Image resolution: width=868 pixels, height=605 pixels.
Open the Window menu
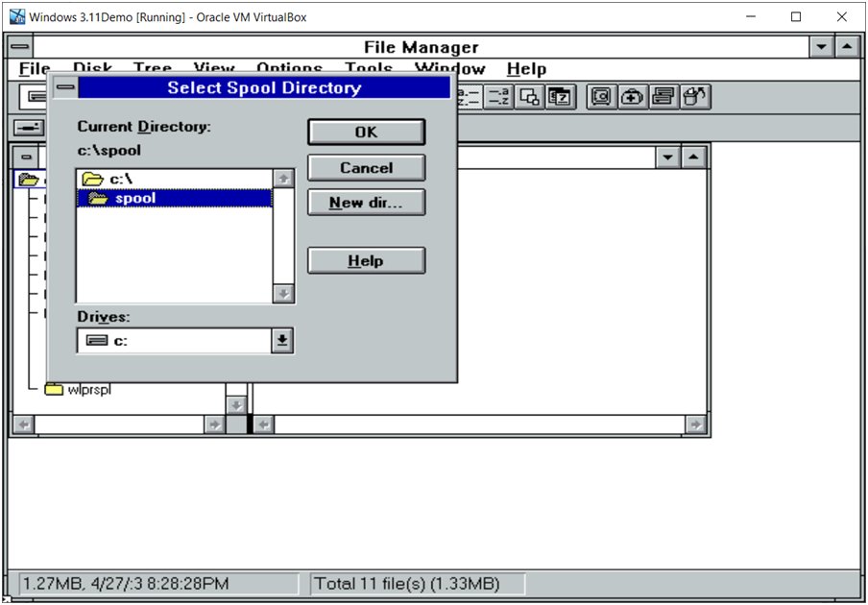pos(450,68)
